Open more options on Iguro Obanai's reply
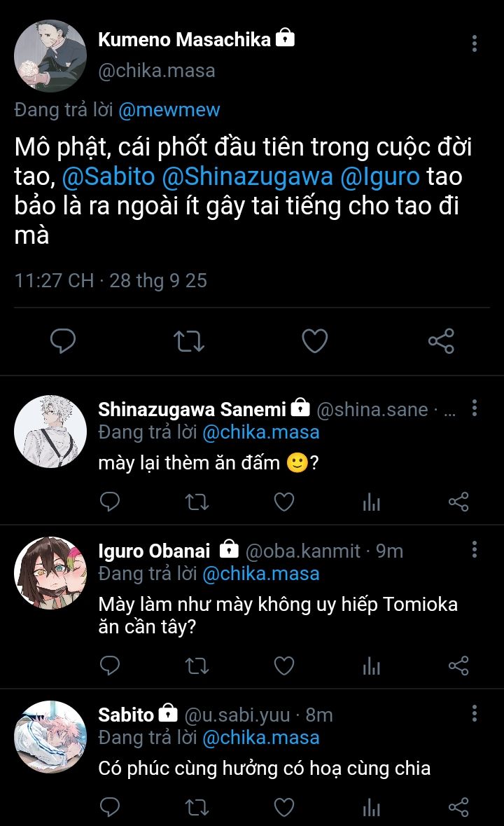Screen dimensions: 504x826 coord(475,549)
